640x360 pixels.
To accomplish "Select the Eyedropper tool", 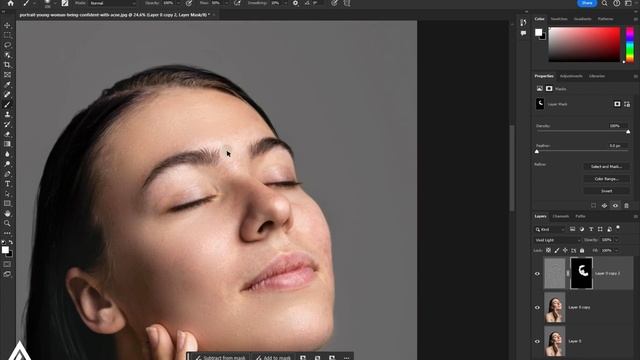I will [7, 84].
